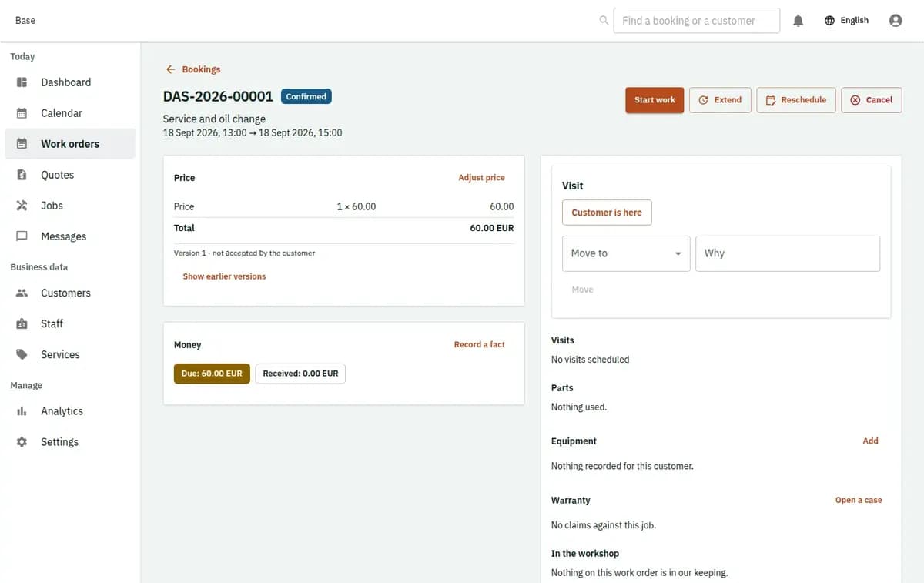
Task: Click the Service and oil change title
Action: click(x=214, y=119)
